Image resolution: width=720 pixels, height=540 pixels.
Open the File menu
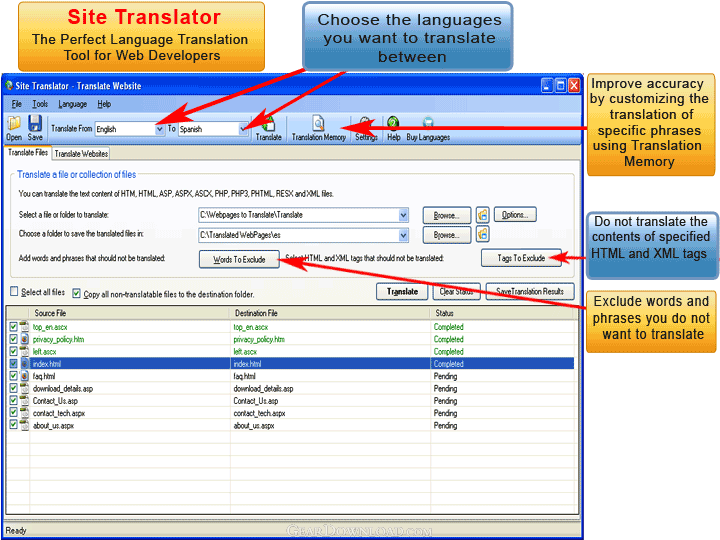(17, 104)
